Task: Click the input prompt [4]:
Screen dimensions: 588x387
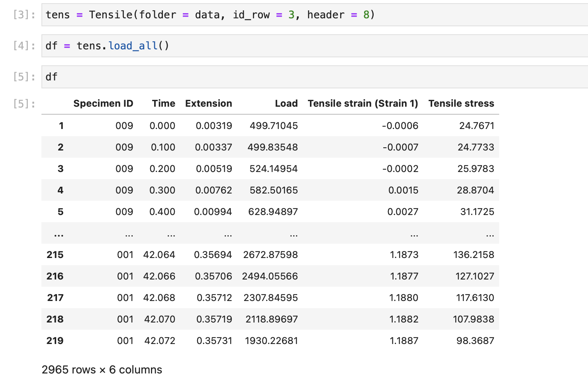Action: tap(24, 46)
